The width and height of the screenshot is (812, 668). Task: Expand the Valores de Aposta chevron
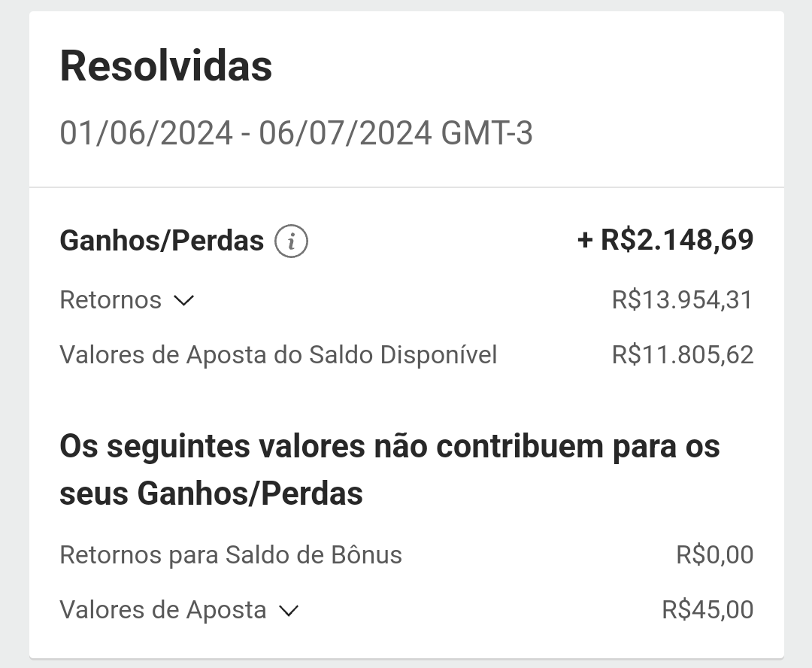289,611
